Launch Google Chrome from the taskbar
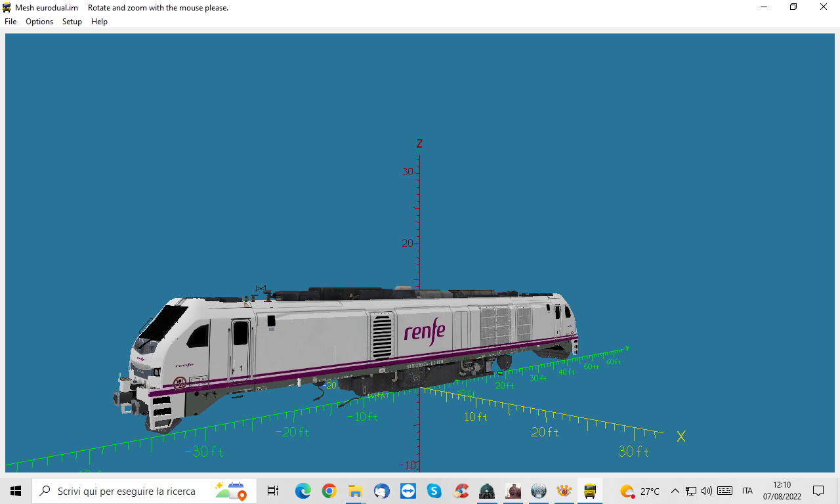This screenshot has height=504, width=840. [x=329, y=491]
